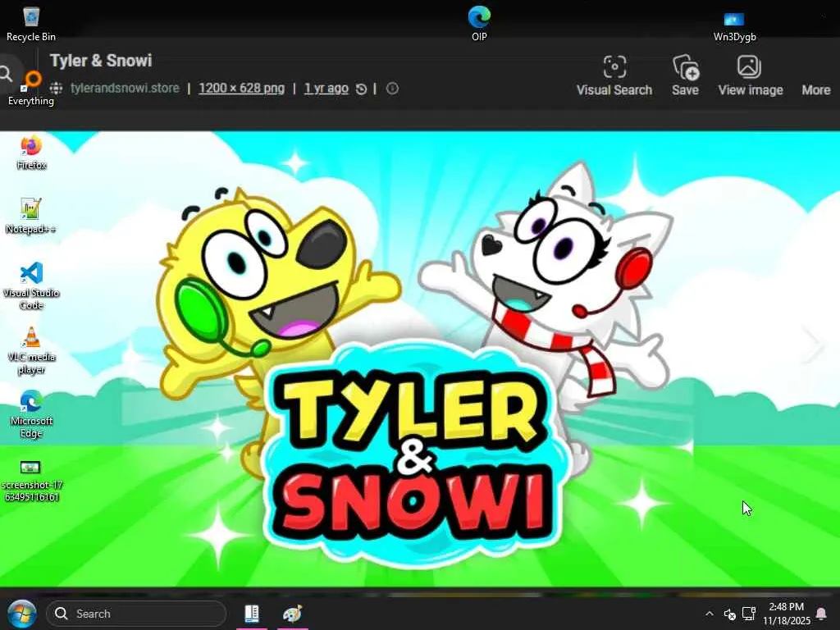Screen dimensions: 840x630
Task: Click the magnifier search icon at the left edge of the header
Action: pos(7,73)
